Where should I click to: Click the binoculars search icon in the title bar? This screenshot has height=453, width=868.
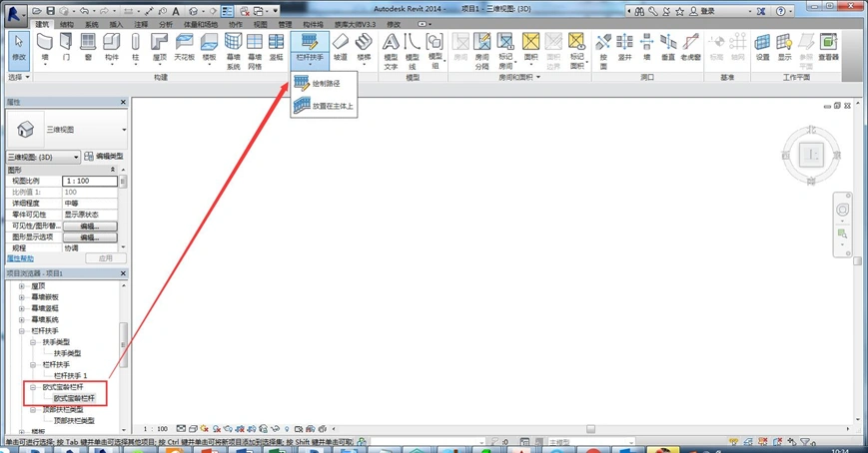pos(639,11)
